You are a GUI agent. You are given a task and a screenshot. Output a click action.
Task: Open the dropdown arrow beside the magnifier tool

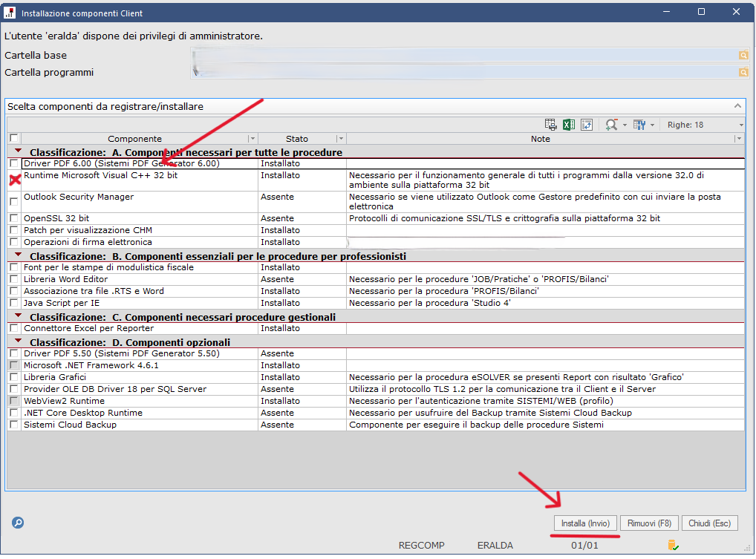[625, 125]
